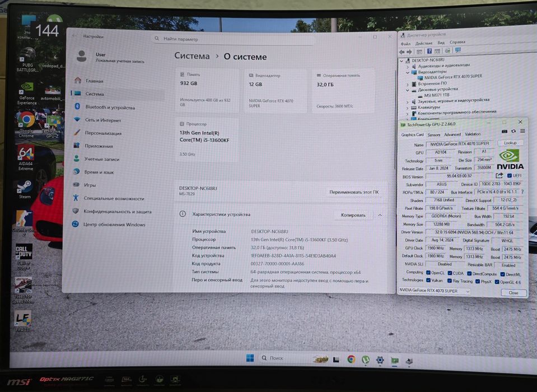Image resolution: width=537 pixels, height=392 pixels.
Task: Click the GPU-Z refresh icon
Action: [513, 131]
